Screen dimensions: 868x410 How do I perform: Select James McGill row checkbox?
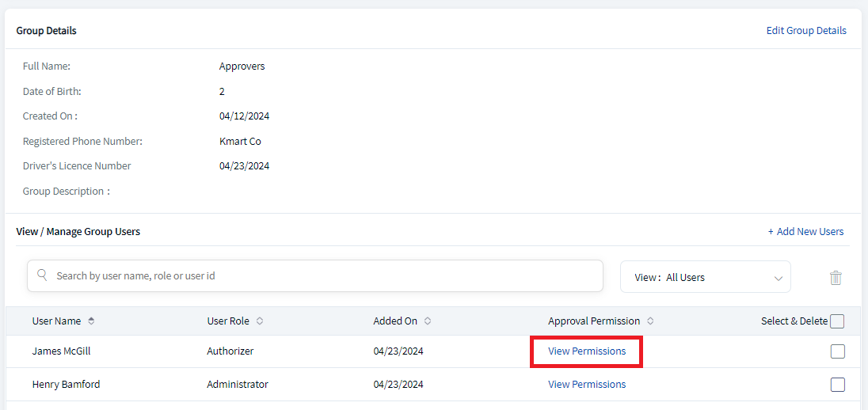tap(838, 351)
